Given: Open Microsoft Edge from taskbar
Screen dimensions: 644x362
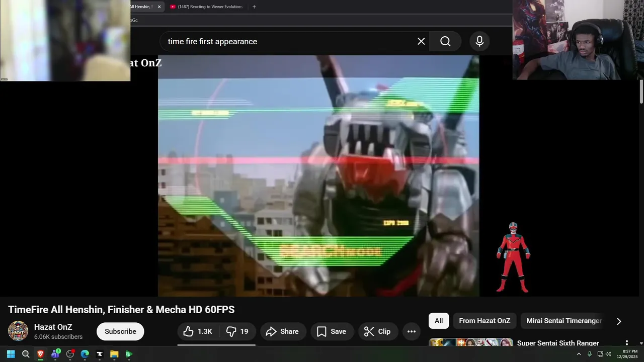Looking at the screenshot, I should (85, 354).
